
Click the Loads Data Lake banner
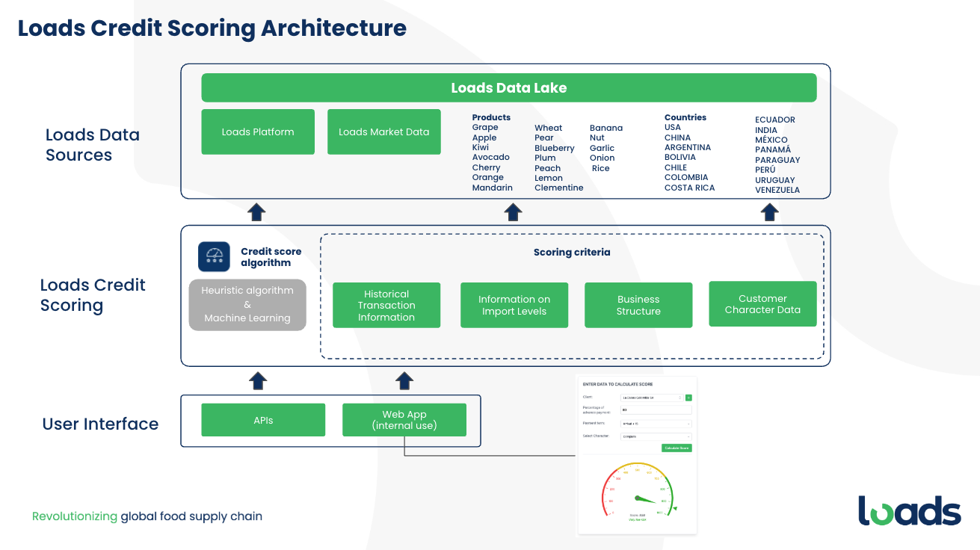(509, 87)
